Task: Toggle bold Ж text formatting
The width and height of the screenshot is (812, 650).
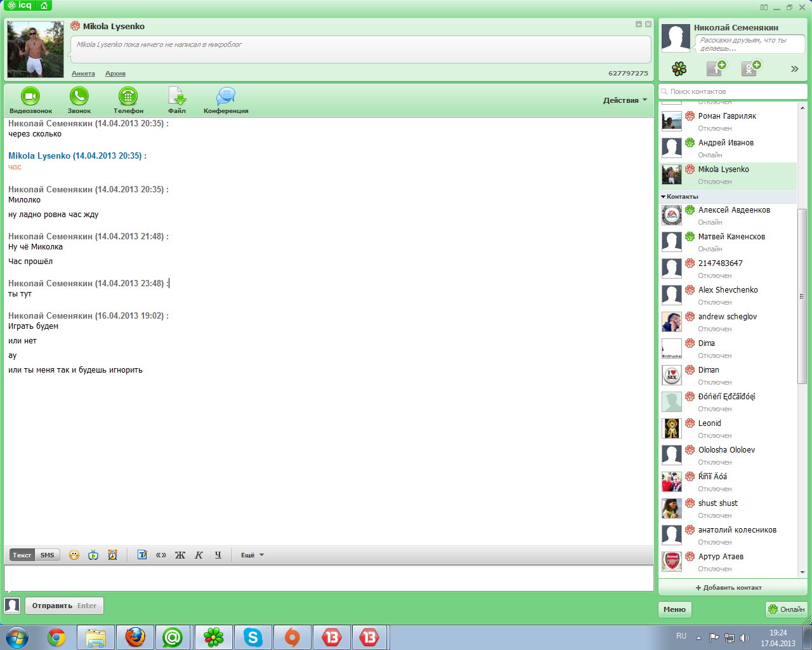Action: coord(180,555)
